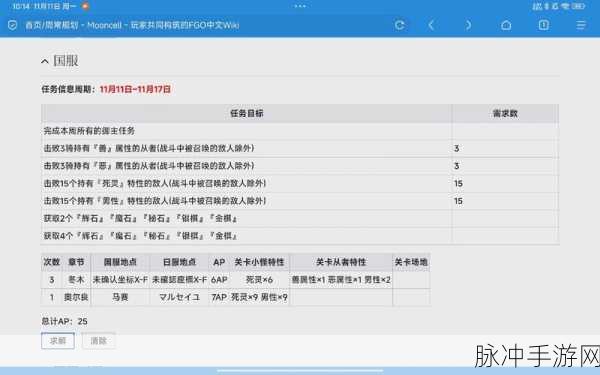Go forward with the right arrow
The image size is (600, 375).
point(468,25)
